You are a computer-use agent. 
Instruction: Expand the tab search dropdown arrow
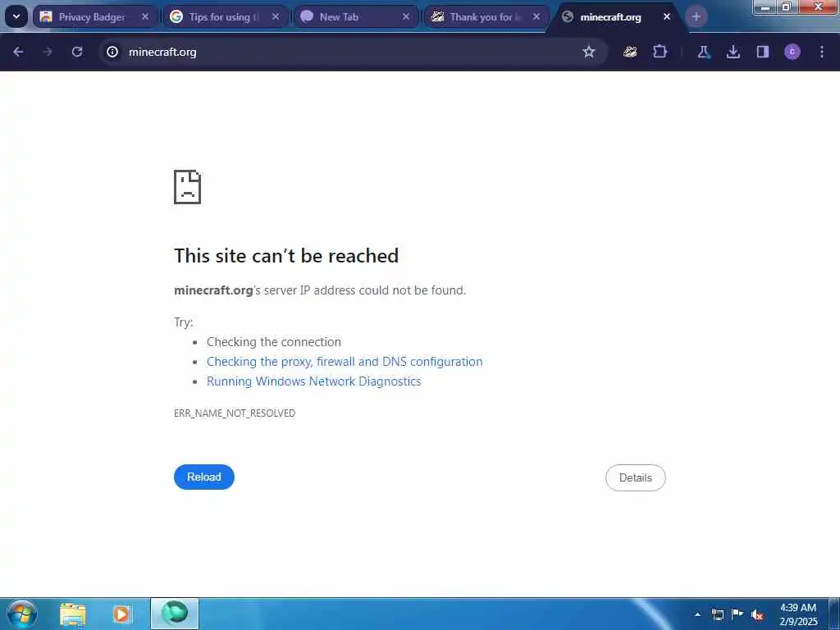(x=16, y=16)
